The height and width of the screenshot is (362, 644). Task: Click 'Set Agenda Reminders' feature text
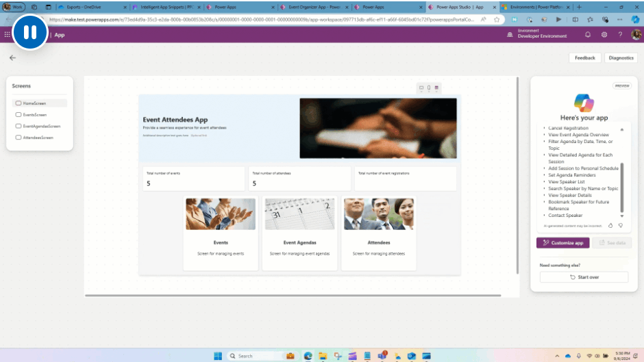[x=571, y=175]
